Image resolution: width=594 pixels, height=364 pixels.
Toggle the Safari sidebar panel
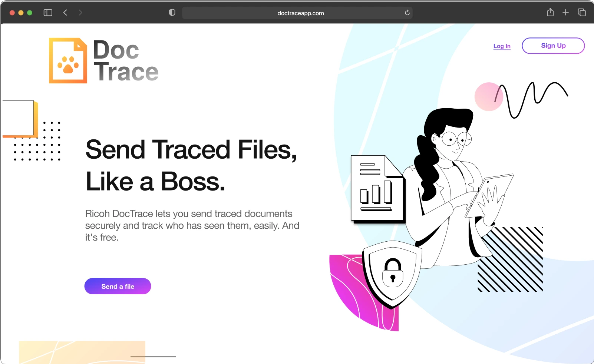[48, 13]
